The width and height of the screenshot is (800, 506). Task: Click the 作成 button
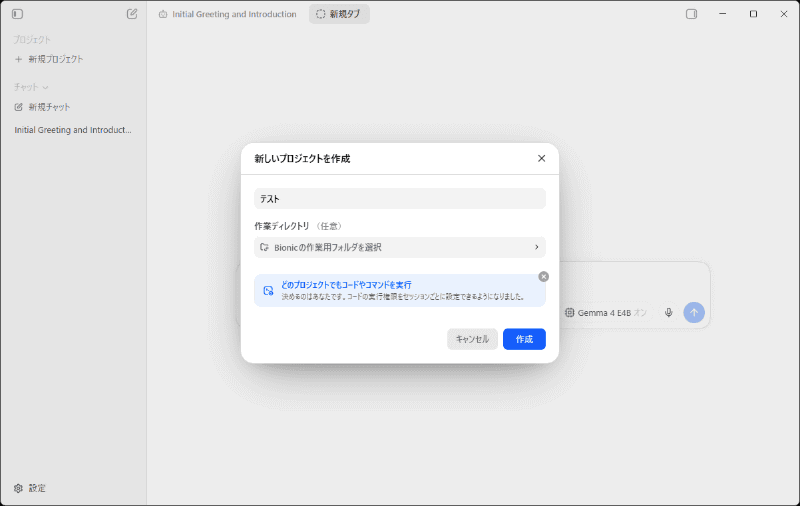tap(524, 339)
